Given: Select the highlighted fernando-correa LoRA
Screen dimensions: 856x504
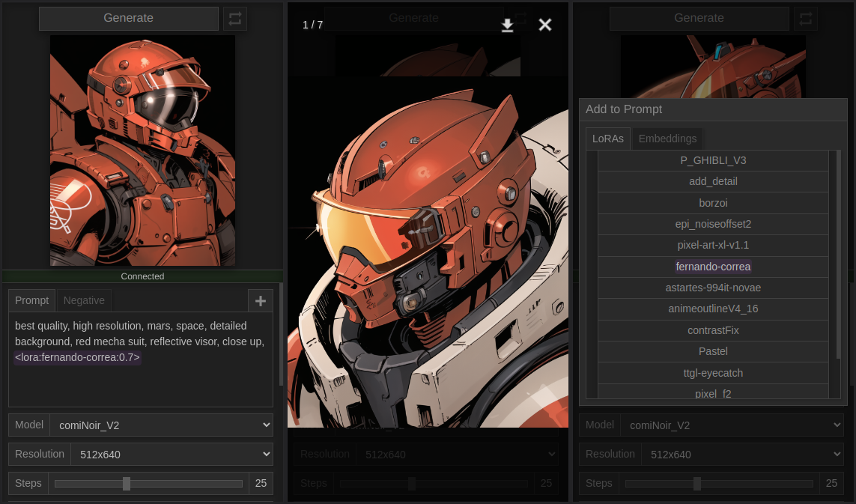Looking at the screenshot, I should (713, 267).
